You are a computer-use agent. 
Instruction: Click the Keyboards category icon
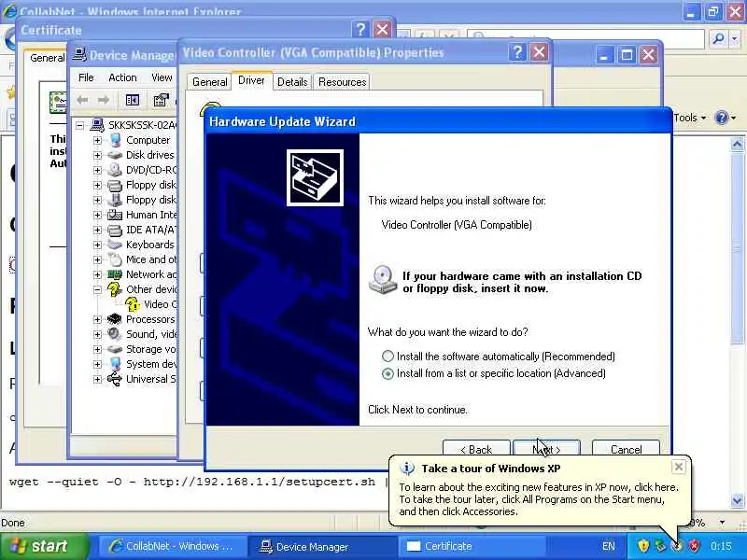pos(115,245)
